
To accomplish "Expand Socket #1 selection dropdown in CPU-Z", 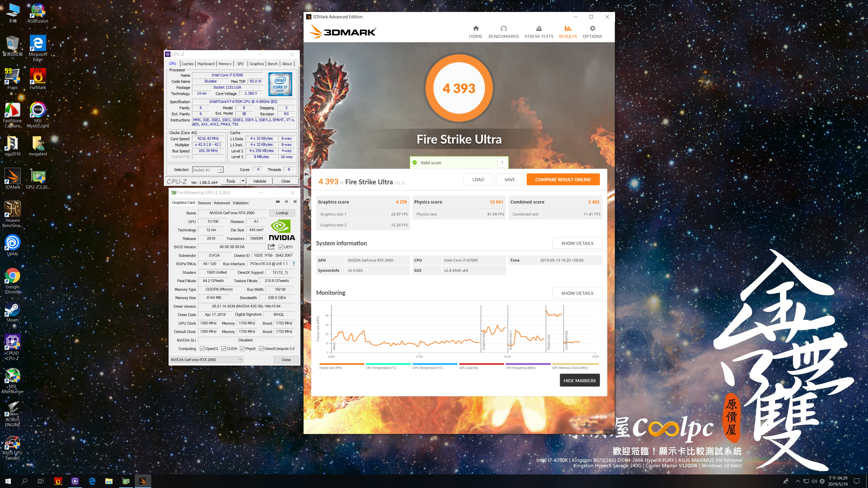I will 220,170.
